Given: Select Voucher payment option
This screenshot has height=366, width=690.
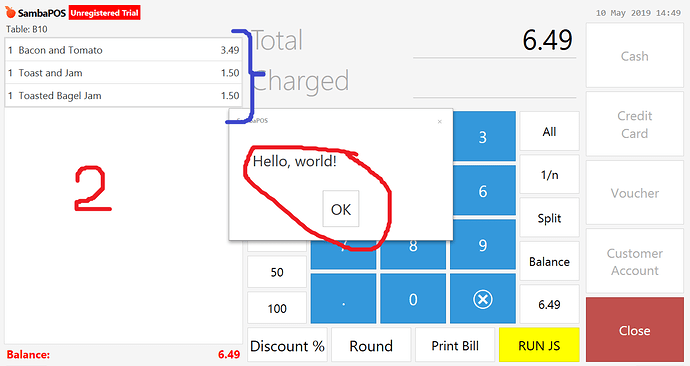Looking at the screenshot, I should pos(635,193).
